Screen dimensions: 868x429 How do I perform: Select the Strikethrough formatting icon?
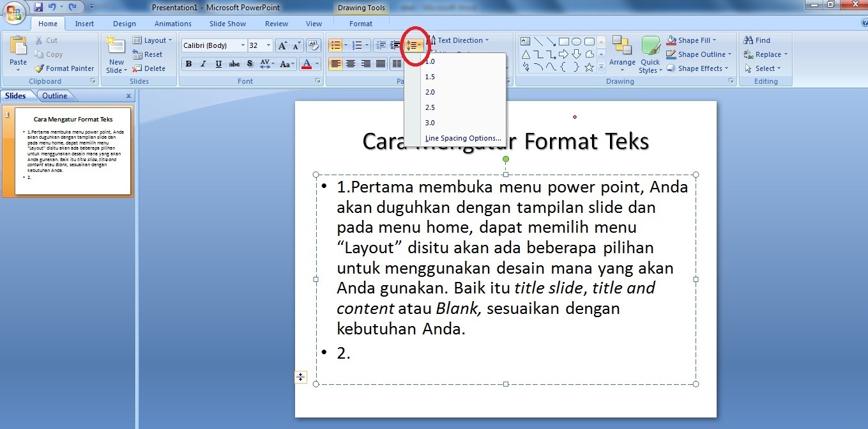pos(234,63)
